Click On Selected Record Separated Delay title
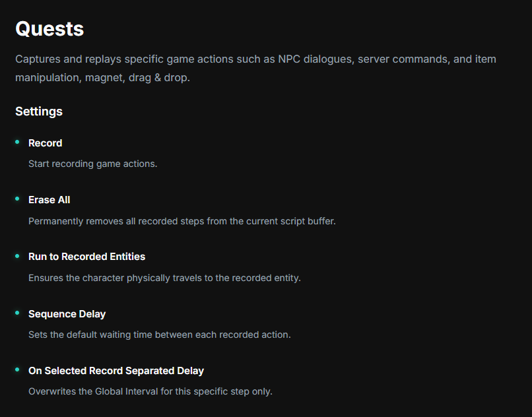 (x=116, y=371)
